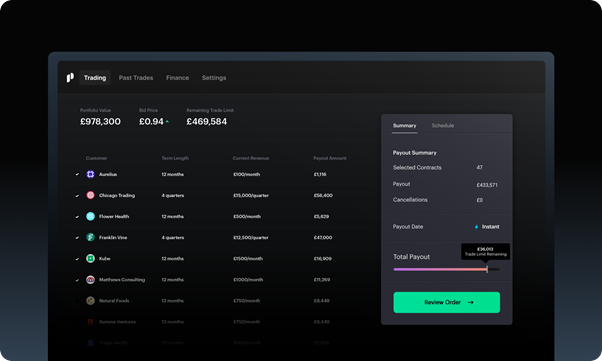The height and width of the screenshot is (361, 602).
Task: Click the Payout Summary heading
Action: (415, 153)
